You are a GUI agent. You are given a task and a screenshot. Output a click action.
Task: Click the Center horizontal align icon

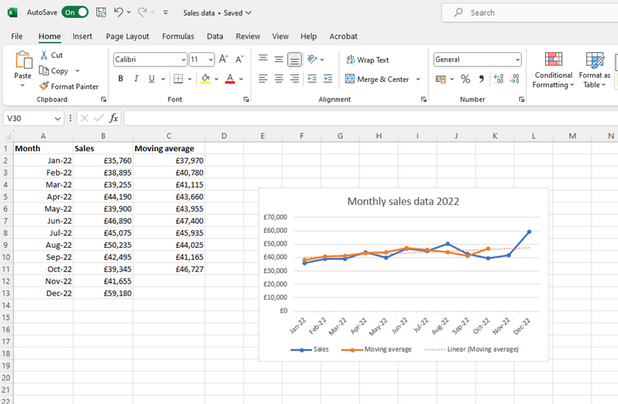pyautogui.click(x=279, y=79)
